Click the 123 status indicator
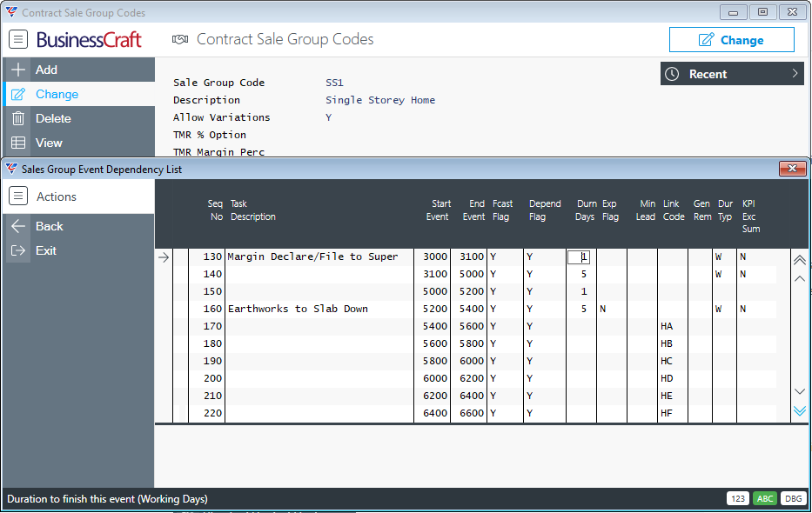This screenshot has height=513, width=812. [x=738, y=498]
